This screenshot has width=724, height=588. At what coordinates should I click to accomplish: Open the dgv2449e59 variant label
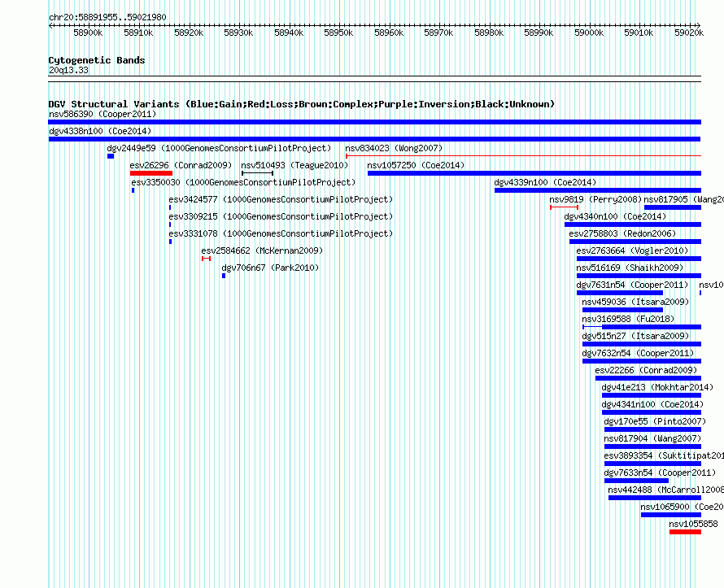pos(219,148)
